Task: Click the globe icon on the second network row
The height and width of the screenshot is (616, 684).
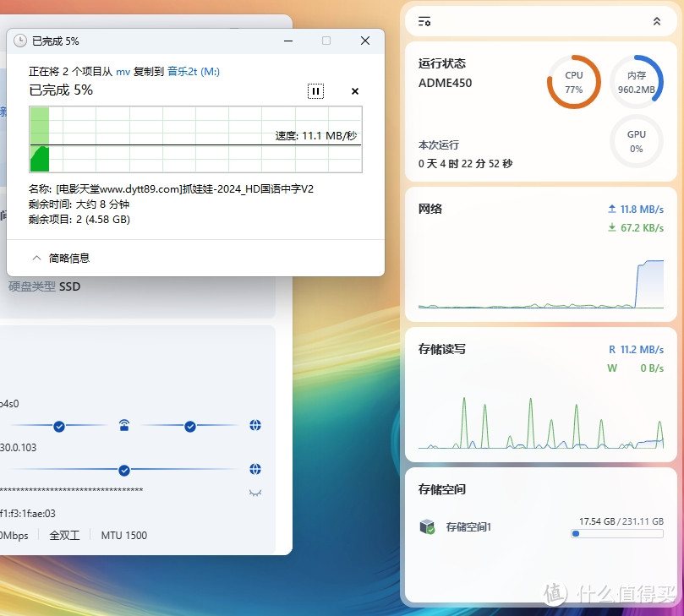Action: [x=255, y=469]
